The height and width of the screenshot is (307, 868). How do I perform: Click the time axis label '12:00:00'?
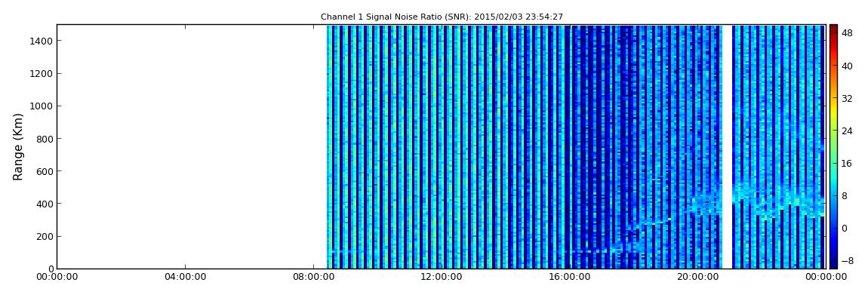pyautogui.click(x=442, y=277)
